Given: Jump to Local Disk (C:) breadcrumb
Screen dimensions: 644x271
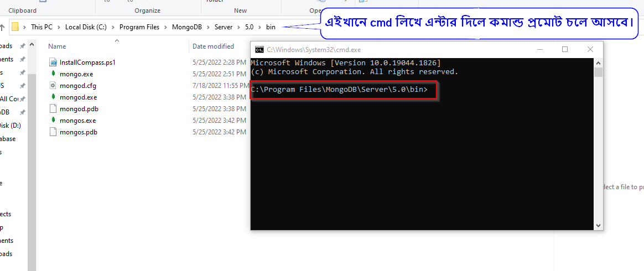Looking at the screenshot, I should (x=86, y=27).
